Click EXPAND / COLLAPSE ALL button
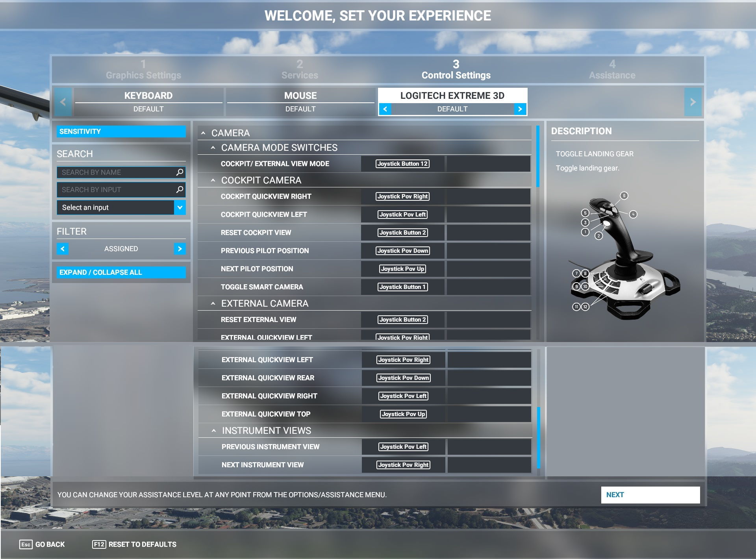The height and width of the screenshot is (559, 756). point(121,272)
